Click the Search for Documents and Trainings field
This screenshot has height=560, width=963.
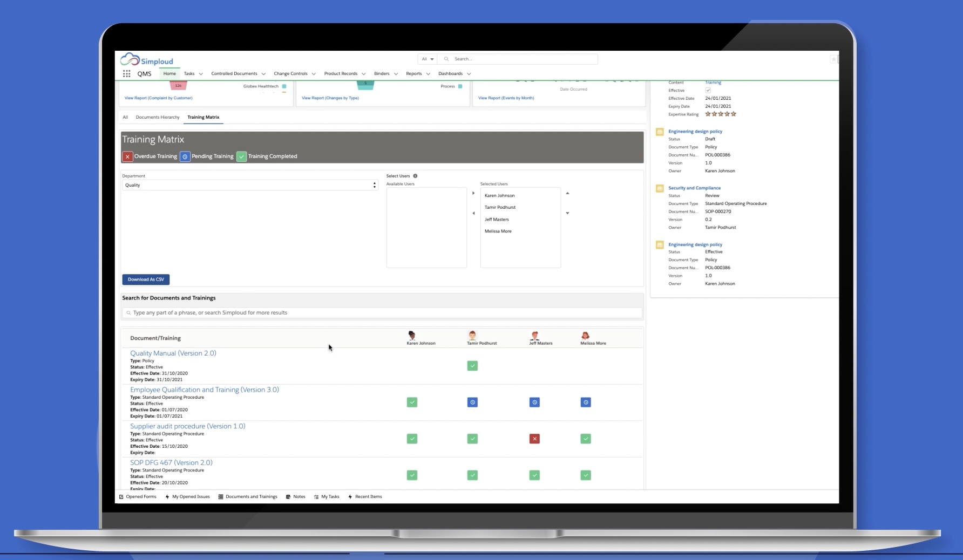point(382,313)
